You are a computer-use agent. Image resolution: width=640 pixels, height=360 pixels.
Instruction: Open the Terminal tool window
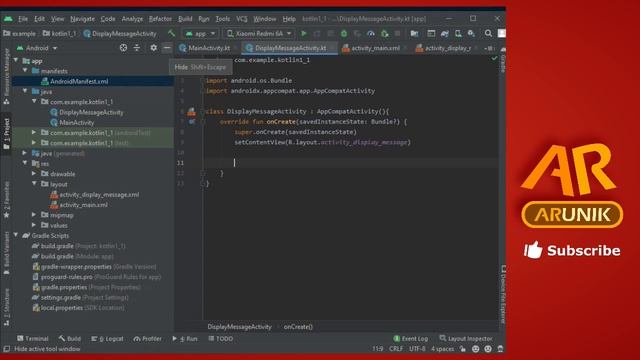point(32,338)
